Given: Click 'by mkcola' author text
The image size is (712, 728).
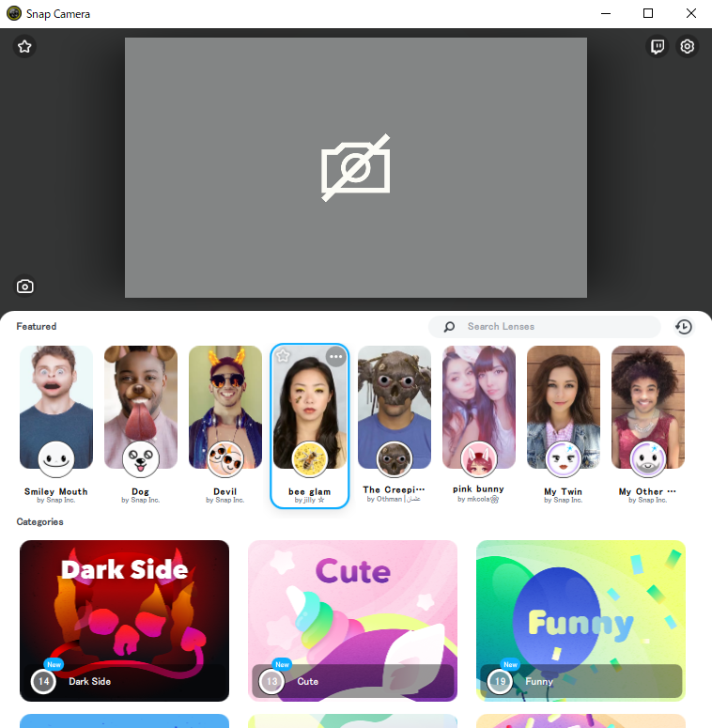Looking at the screenshot, I should point(478,499).
